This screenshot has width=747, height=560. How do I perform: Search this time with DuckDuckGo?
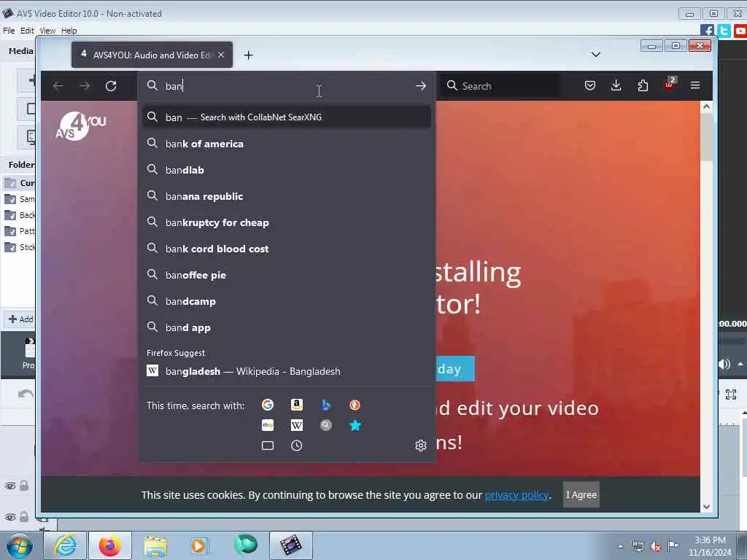pos(355,405)
